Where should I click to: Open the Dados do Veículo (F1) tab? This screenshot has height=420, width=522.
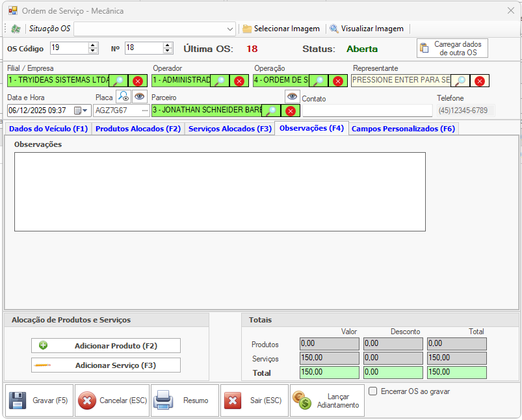pyautogui.click(x=48, y=129)
